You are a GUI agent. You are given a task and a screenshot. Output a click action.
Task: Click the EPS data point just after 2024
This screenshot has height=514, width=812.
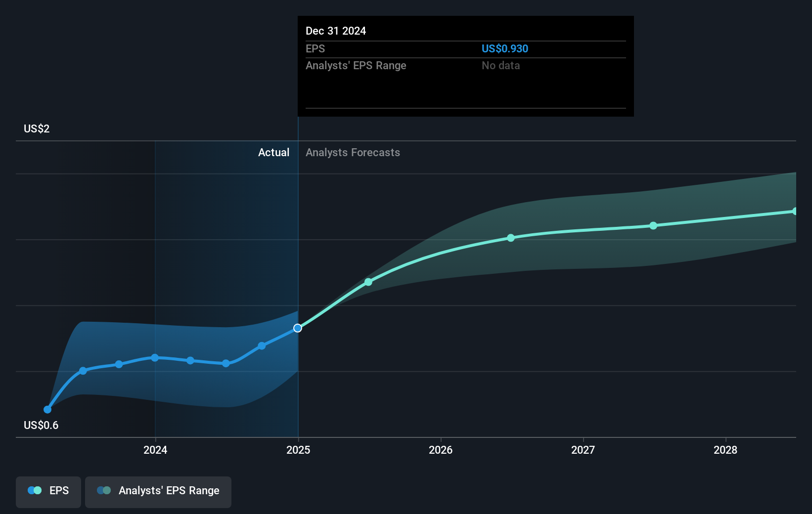point(190,360)
